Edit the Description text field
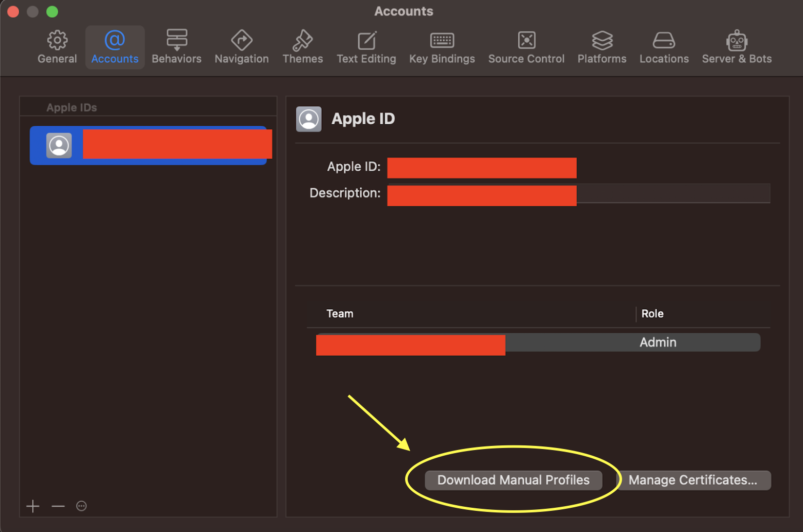Viewport: 803px width, 532px height. [x=579, y=193]
